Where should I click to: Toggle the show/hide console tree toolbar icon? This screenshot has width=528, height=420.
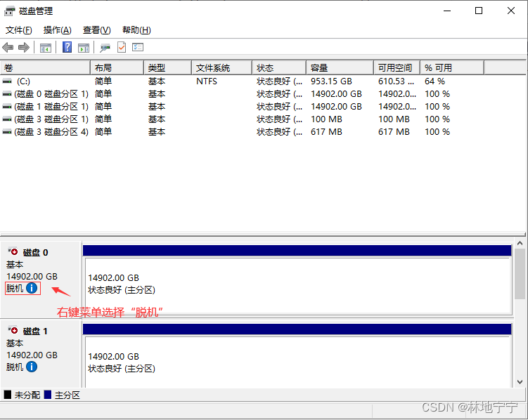(x=46, y=48)
